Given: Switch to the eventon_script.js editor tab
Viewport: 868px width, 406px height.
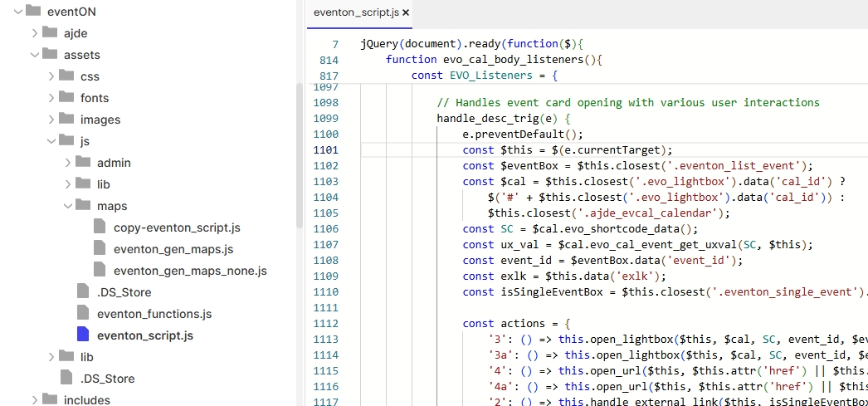Looking at the screenshot, I should pos(354,12).
